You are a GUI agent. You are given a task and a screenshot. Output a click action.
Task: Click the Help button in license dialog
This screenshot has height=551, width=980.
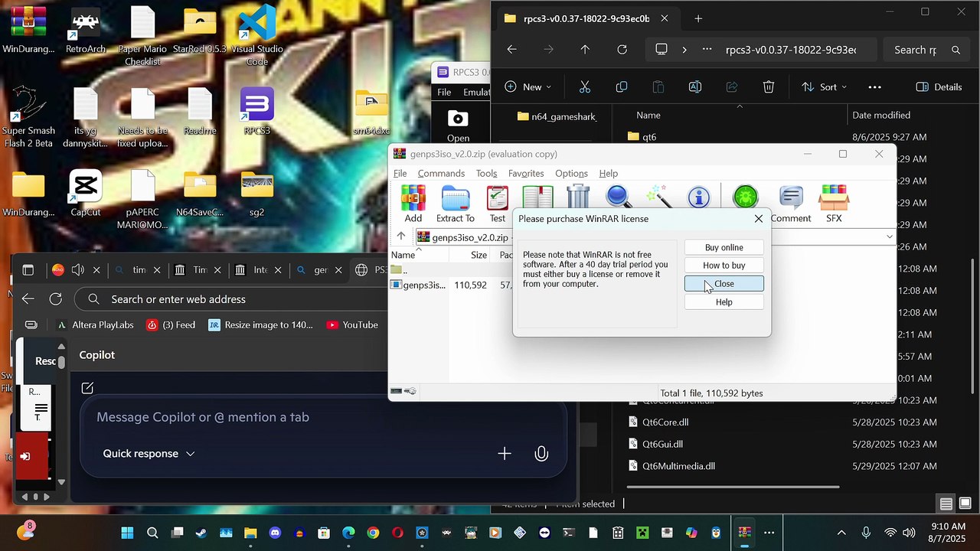point(724,302)
